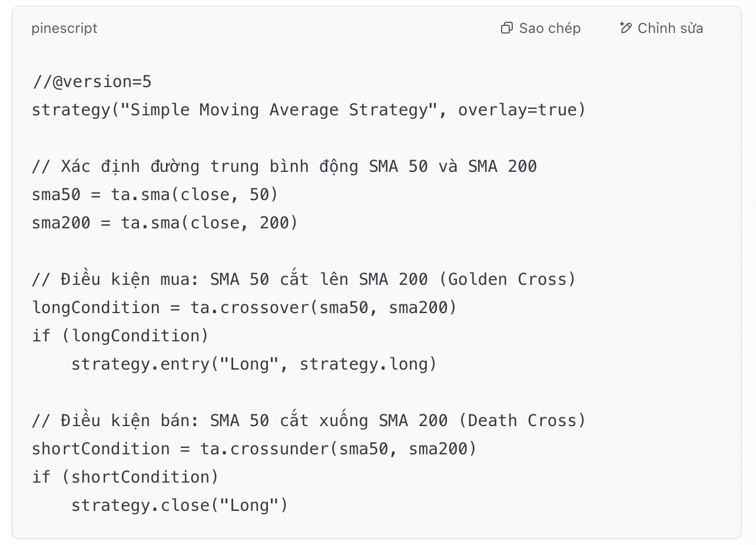756x545 pixels.
Task: Click the overlay=true parameter
Action: (516, 110)
